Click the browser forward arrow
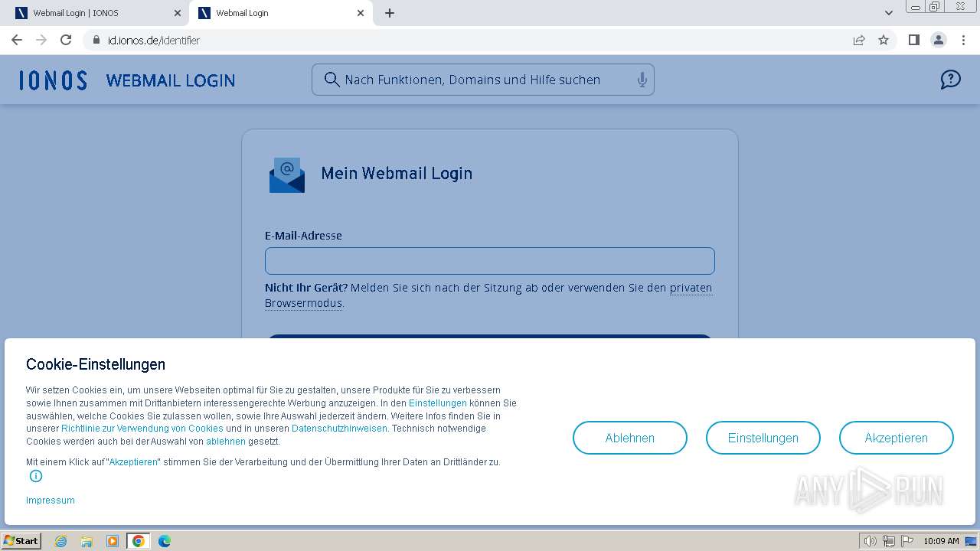The width and height of the screenshot is (980, 551). (x=41, y=40)
